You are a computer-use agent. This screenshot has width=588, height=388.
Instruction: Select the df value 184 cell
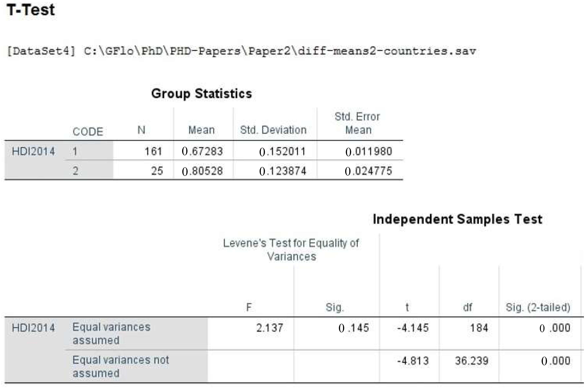point(479,328)
